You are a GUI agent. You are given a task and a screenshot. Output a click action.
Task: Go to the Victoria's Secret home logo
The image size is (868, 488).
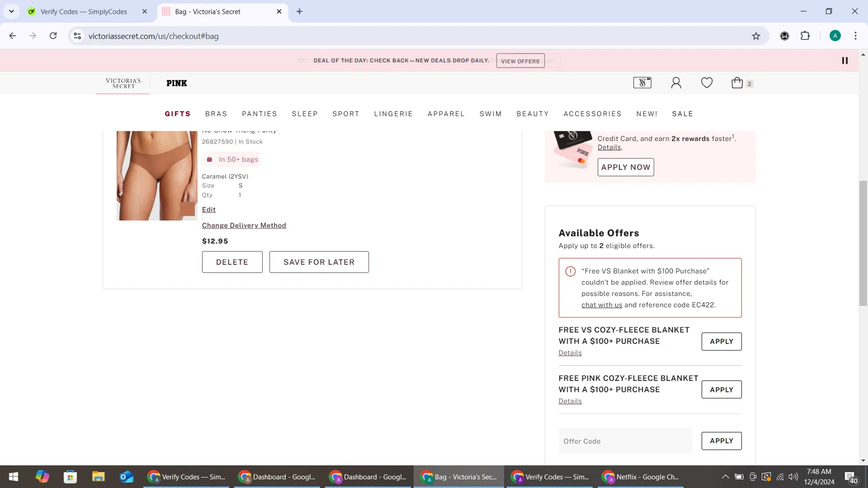[123, 83]
